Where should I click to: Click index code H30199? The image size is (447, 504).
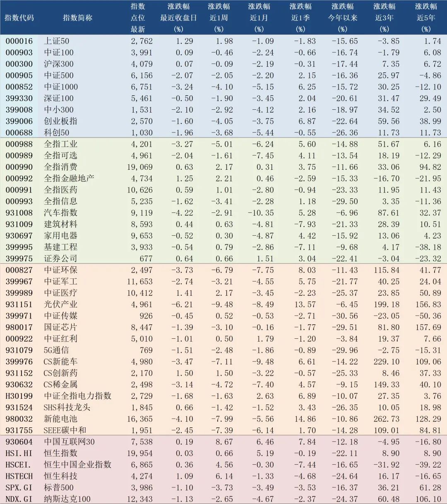tap(19, 396)
